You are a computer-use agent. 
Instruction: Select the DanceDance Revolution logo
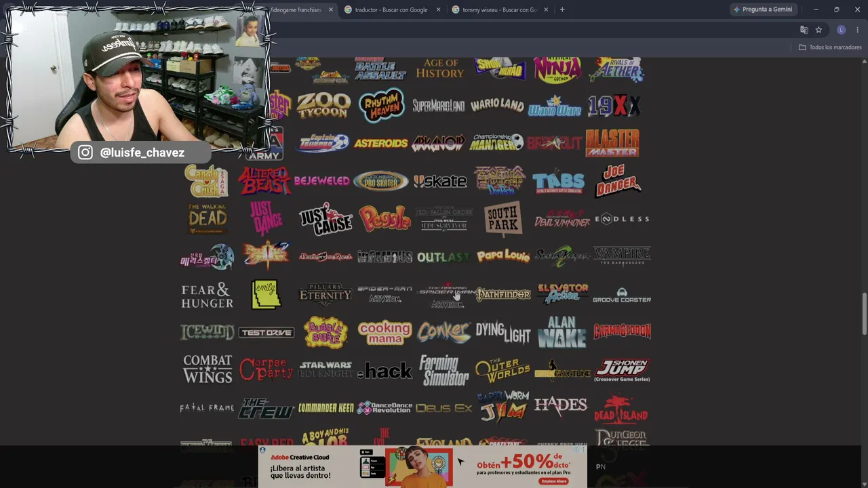[384, 408]
